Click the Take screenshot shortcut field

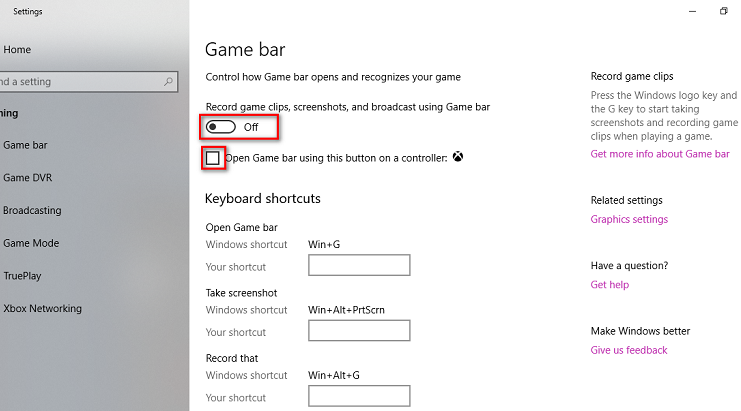(x=359, y=330)
